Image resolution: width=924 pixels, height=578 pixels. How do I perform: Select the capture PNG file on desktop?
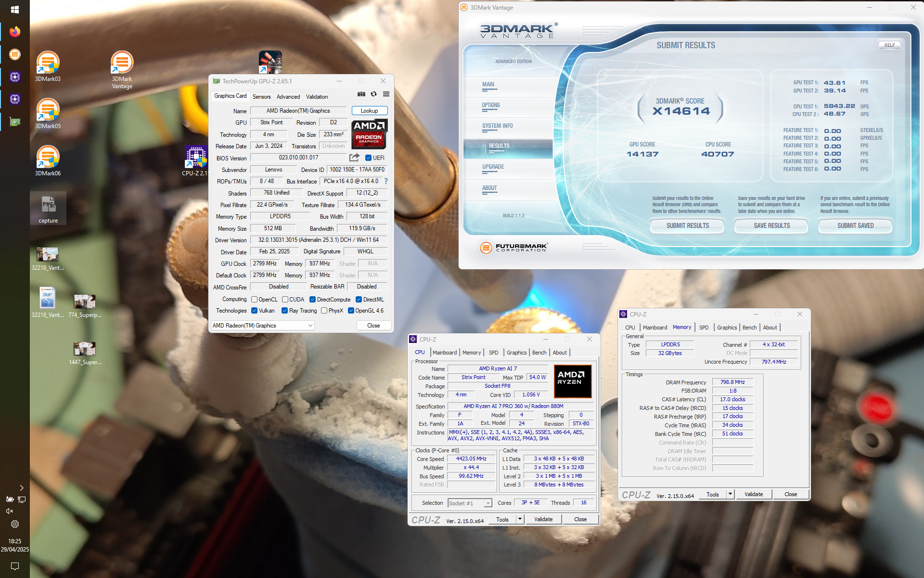[x=48, y=209]
